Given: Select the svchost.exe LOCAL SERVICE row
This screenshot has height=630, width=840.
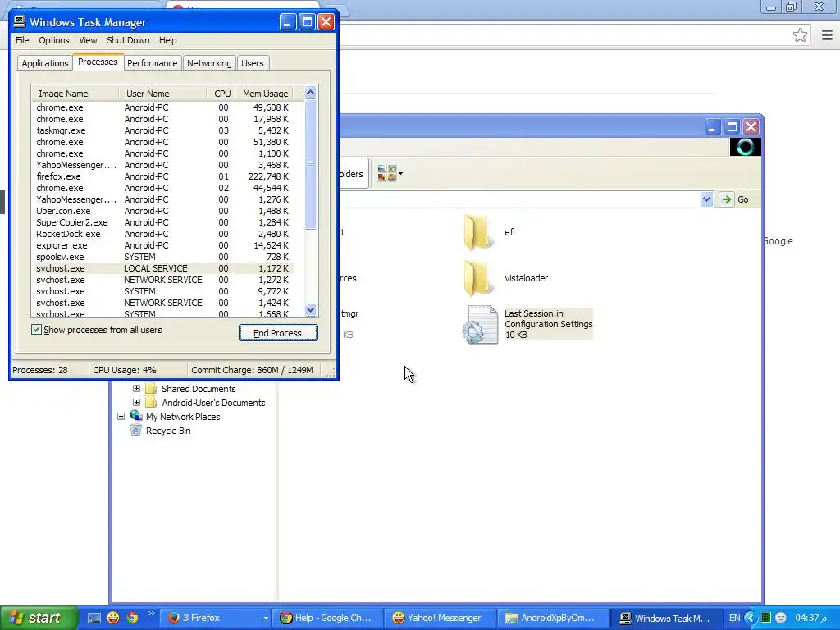Looking at the screenshot, I should pyautogui.click(x=162, y=268).
